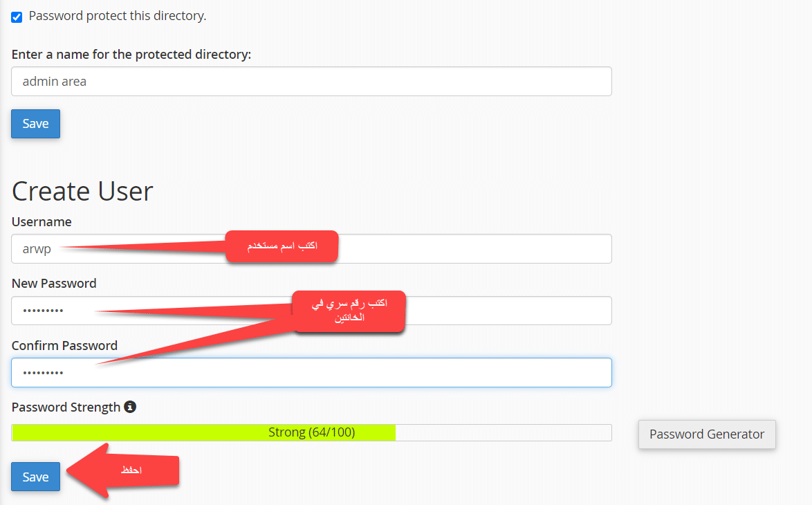
Task: Click the Confirm Password label
Action: click(64, 345)
